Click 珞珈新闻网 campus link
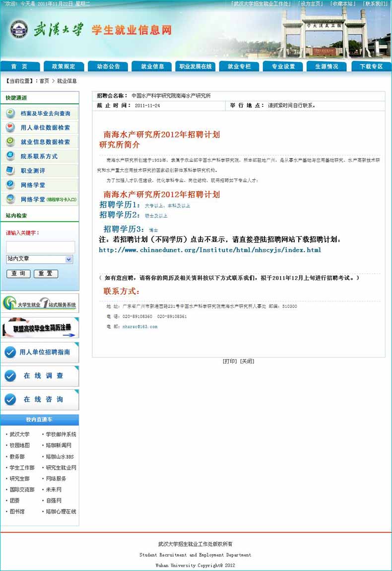This screenshot has width=392, height=571. [59, 445]
